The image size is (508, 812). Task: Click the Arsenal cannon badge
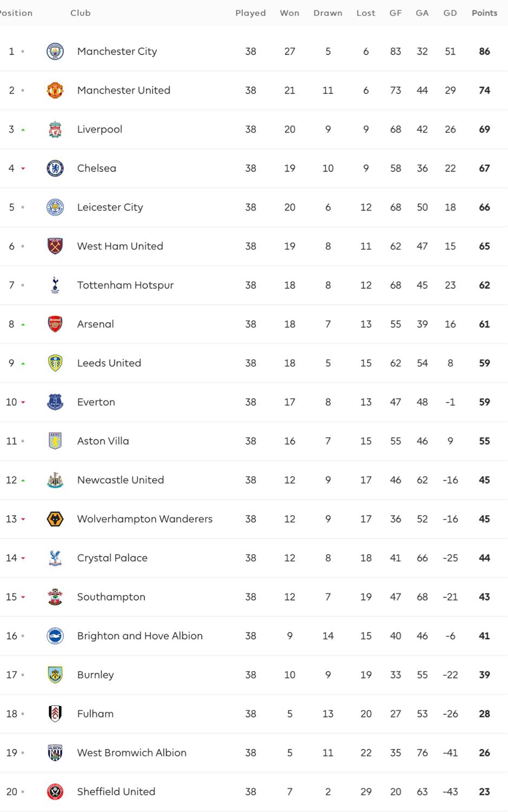point(55,324)
